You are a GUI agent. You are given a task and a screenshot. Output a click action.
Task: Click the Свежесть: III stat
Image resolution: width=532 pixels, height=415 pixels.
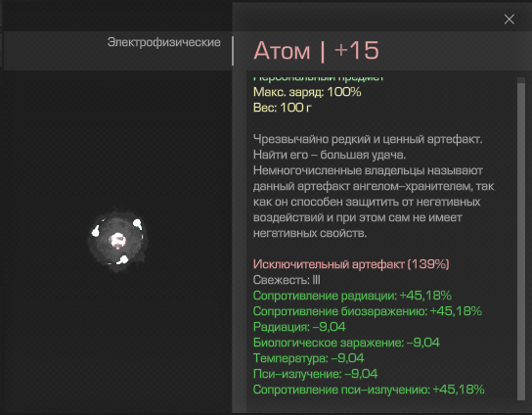(x=287, y=280)
